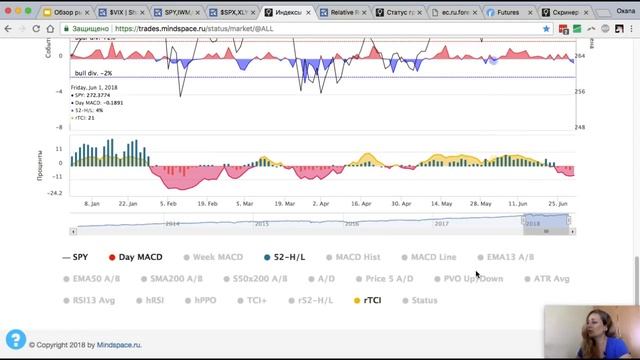Click 2015 in the navigator timeline
Image resolution: width=640 pixels, height=360 pixels.
(x=262, y=224)
